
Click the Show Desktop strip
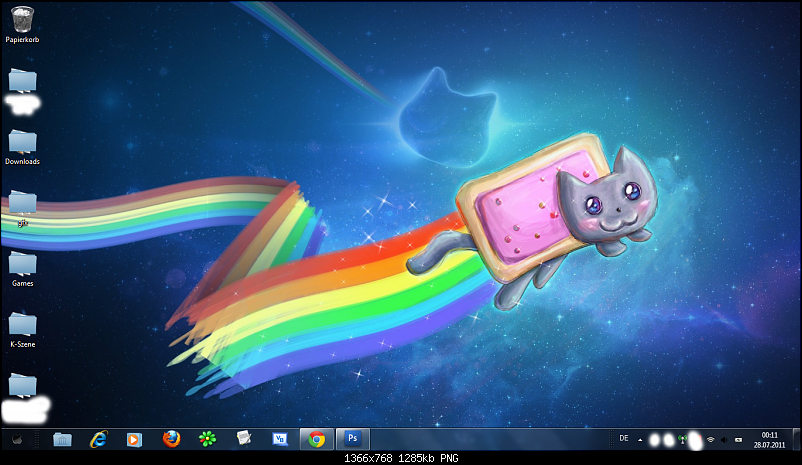796,439
